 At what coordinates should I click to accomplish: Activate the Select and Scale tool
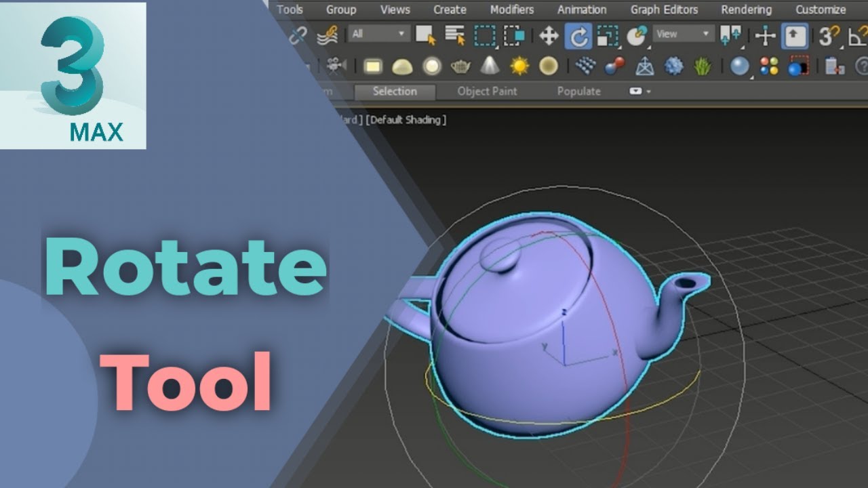(x=608, y=36)
